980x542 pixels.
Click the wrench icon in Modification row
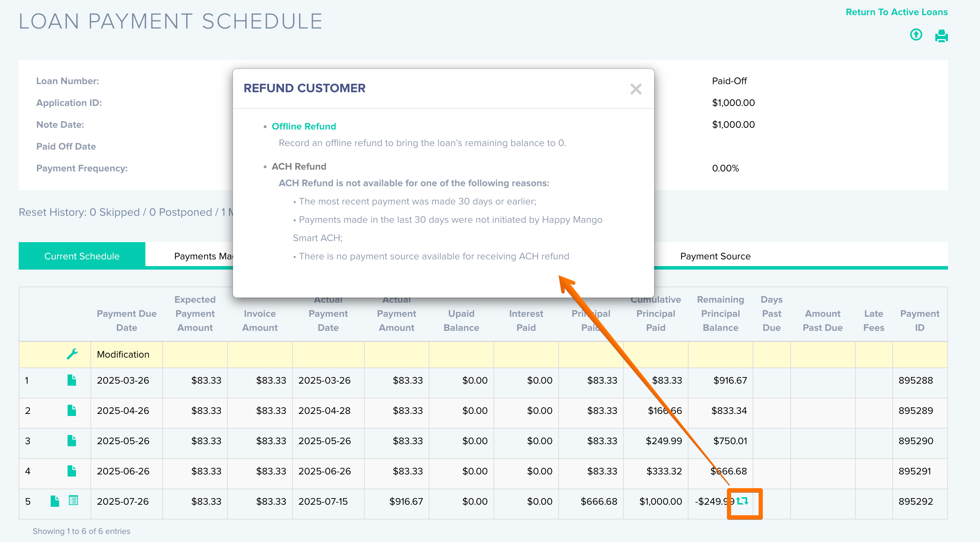click(72, 354)
